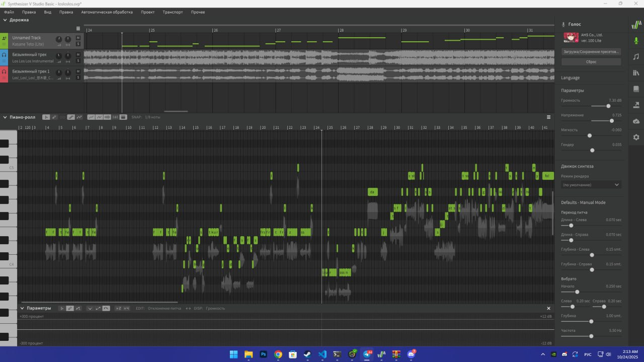This screenshot has width=644, height=362.
Task: Click the Сброс button
Action: tap(591, 61)
